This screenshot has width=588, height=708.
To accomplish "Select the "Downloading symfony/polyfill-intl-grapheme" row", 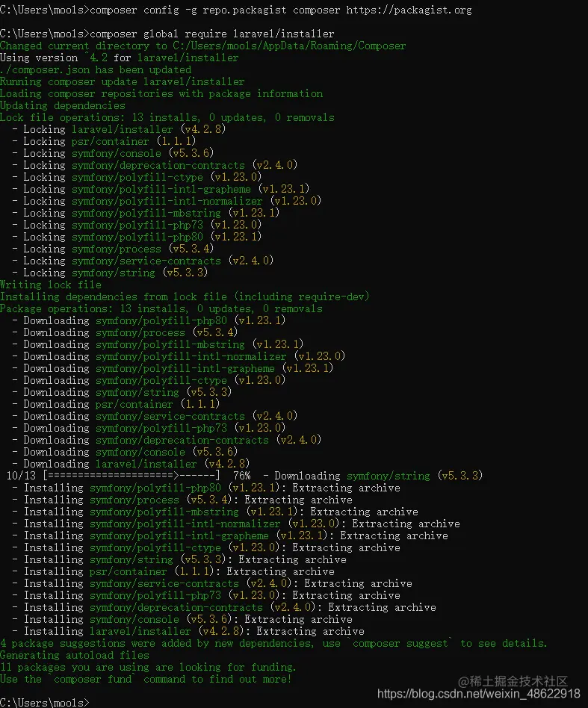I will pyautogui.click(x=173, y=368).
